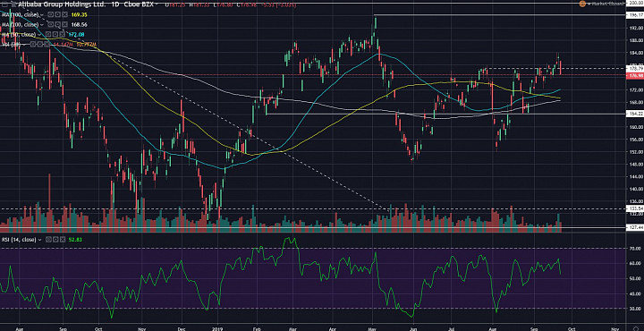Expand the MA (100, close) dropdown arrow
The height and width of the screenshot is (331, 644).
tap(41, 15)
